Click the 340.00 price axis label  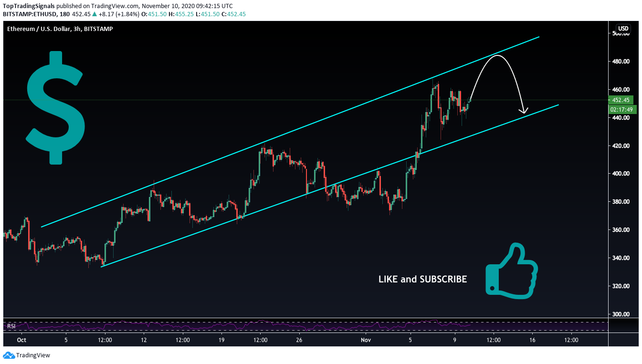(620, 258)
